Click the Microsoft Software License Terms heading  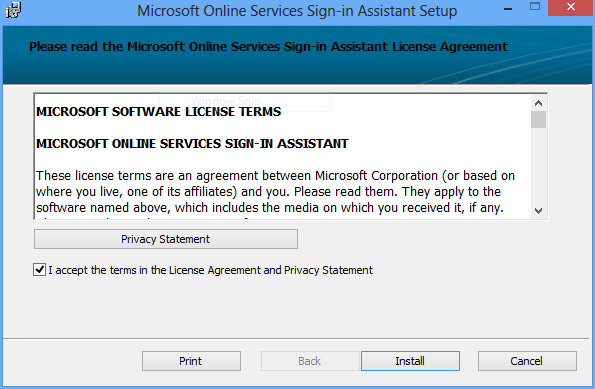click(159, 112)
